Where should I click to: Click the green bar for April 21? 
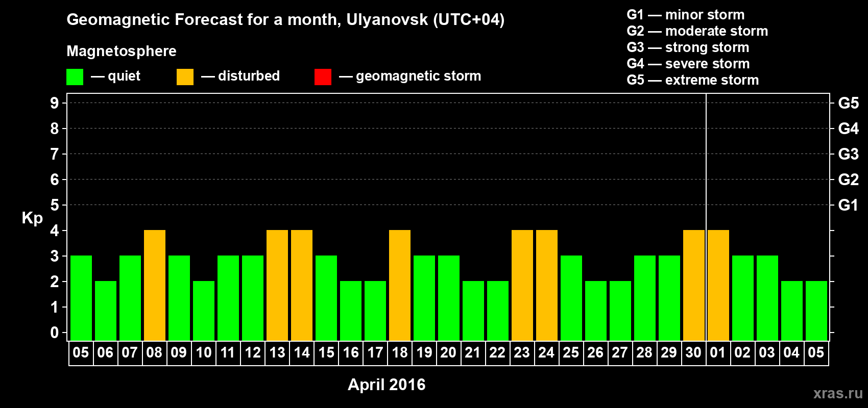[473, 311]
